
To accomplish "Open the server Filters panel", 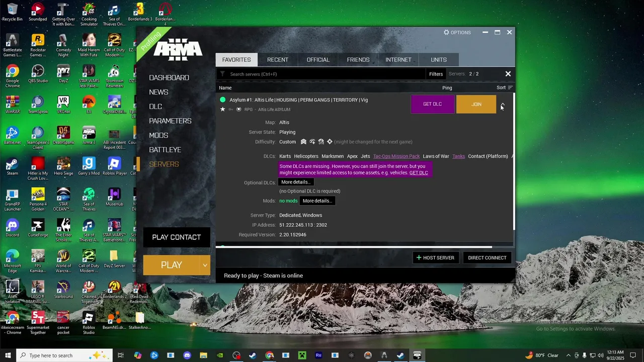I will (x=436, y=74).
